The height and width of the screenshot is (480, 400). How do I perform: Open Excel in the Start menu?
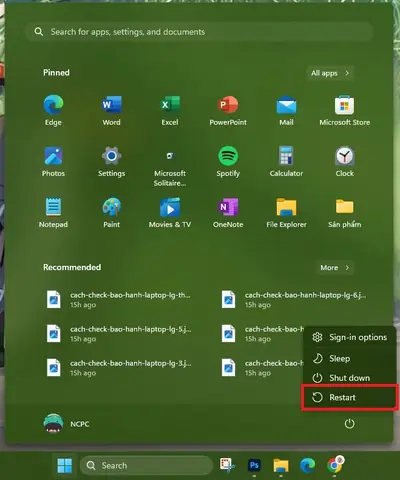[170, 110]
